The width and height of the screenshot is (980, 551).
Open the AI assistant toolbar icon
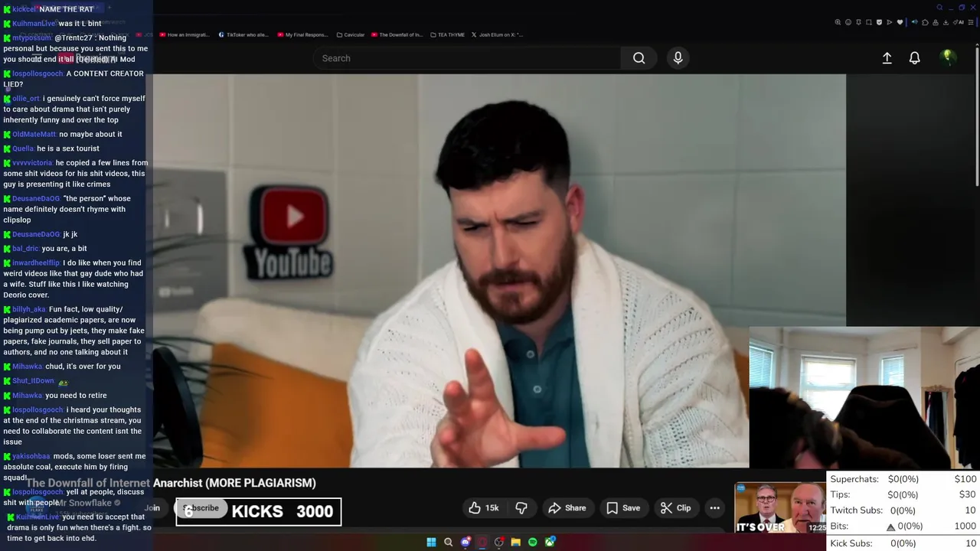(x=959, y=22)
